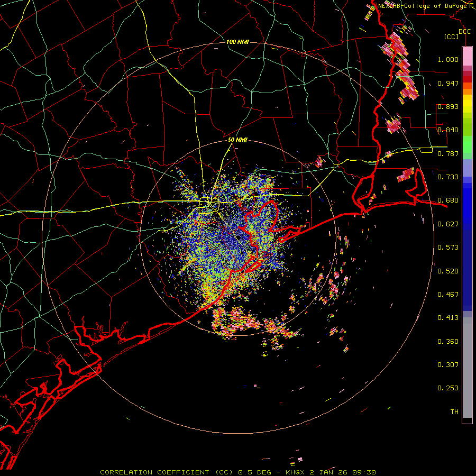Click the 0.787 scale value
The width and height of the screenshot is (476, 476).
tap(448, 153)
